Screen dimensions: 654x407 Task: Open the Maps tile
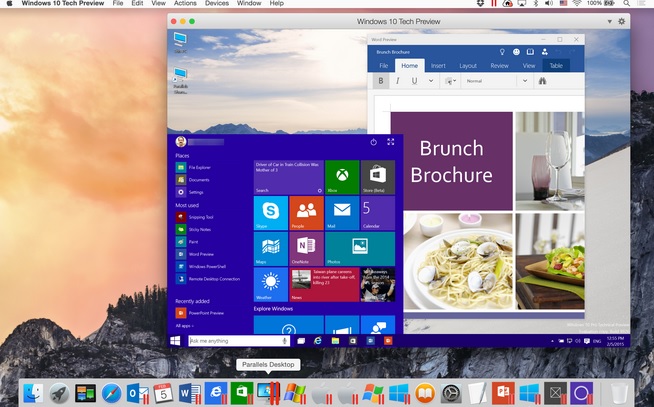point(271,249)
